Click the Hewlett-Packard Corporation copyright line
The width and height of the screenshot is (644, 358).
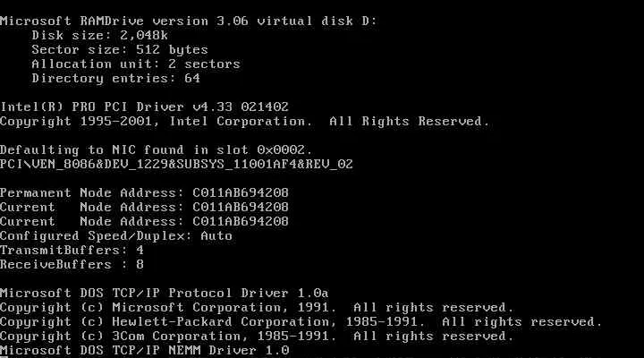pyautogui.click(x=301, y=321)
